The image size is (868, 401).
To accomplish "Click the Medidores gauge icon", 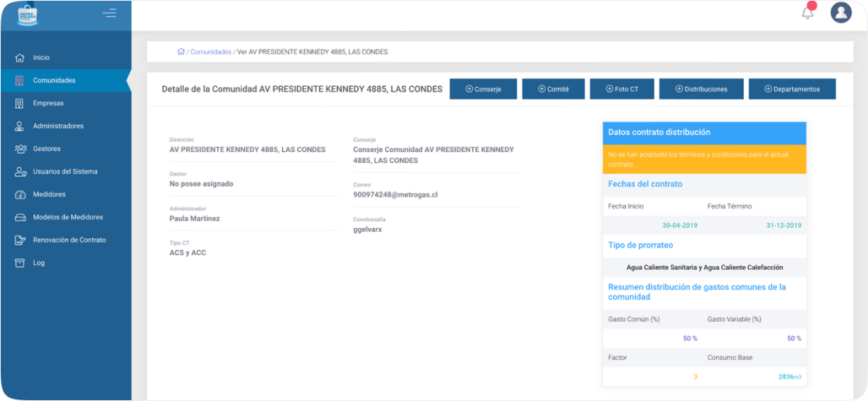I will tap(20, 195).
